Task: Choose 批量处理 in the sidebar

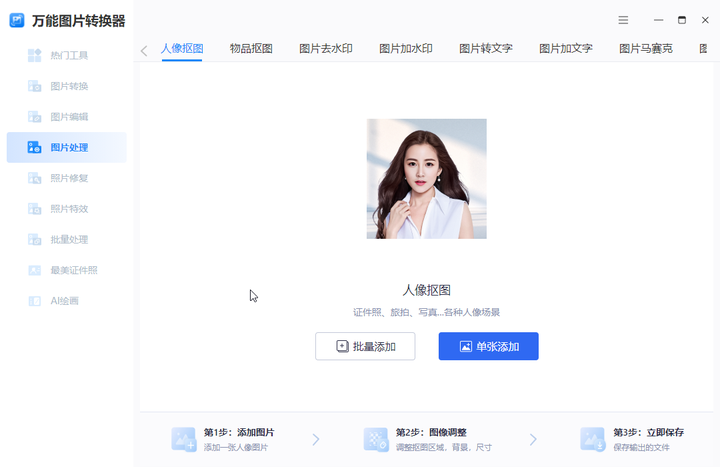Action: 67,240
